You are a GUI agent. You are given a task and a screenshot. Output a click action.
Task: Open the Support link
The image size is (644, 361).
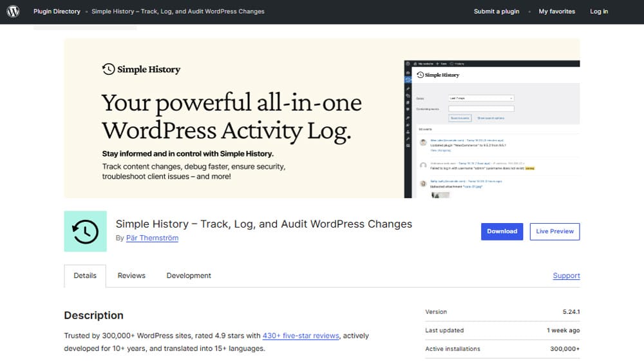tap(566, 275)
